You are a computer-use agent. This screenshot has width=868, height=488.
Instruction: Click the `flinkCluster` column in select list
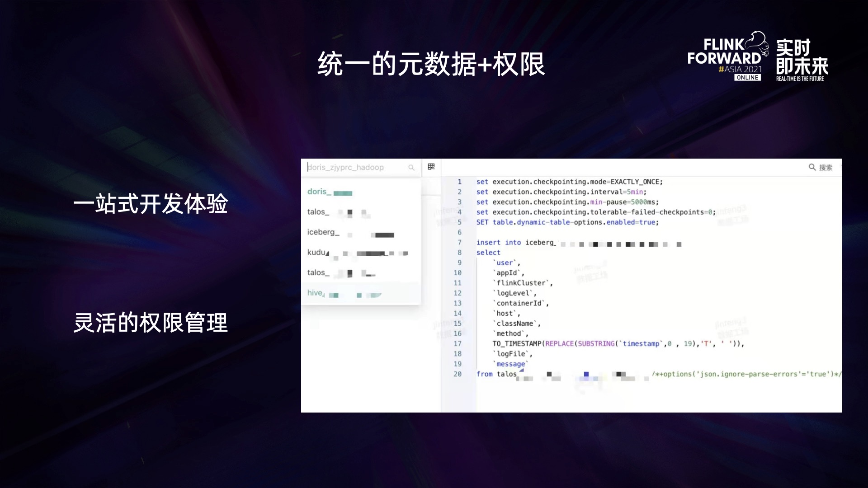522,283
